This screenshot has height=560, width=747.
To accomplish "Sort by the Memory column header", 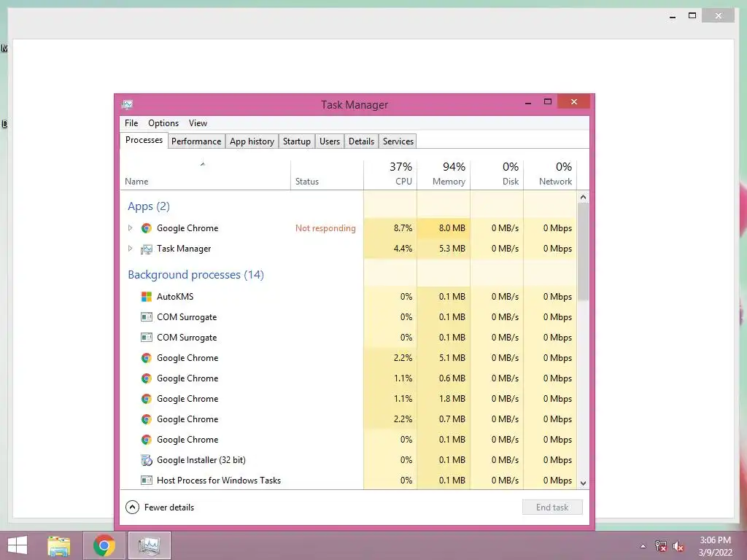I will (444, 175).
